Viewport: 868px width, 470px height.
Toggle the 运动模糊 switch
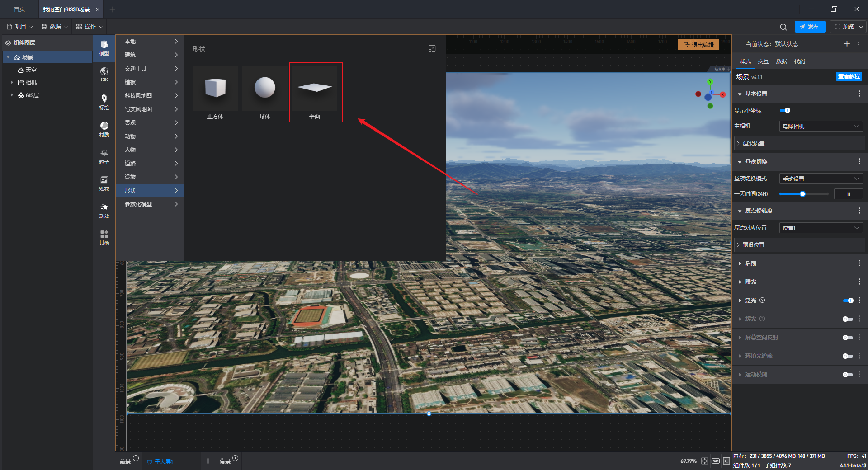point(848,375)
